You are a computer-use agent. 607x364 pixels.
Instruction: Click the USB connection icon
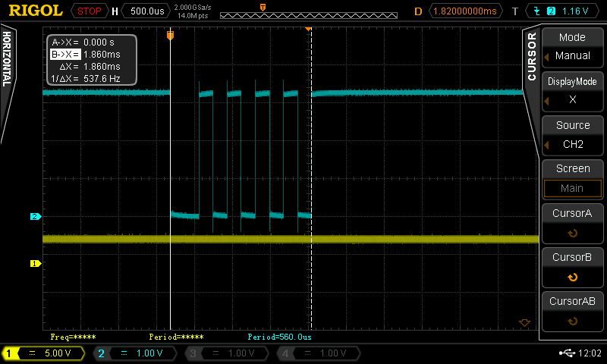pos(567,353)
